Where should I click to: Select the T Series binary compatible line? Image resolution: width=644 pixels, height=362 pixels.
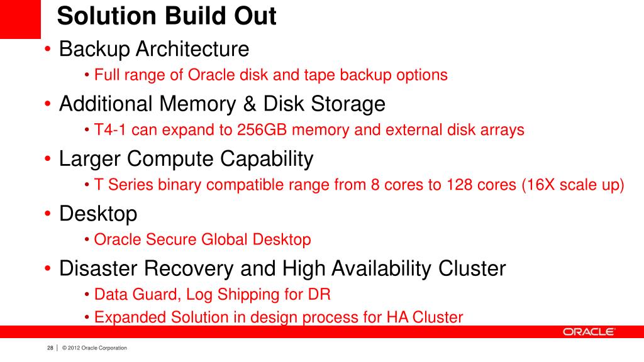359,185
